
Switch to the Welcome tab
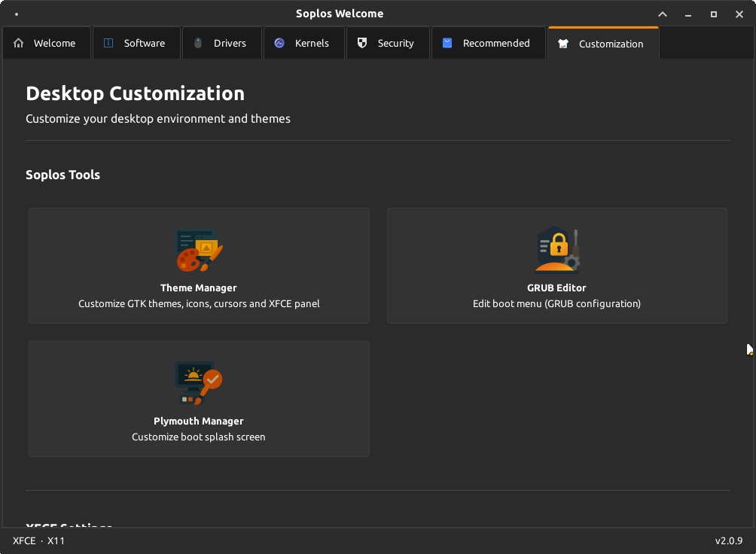[47, 43]
